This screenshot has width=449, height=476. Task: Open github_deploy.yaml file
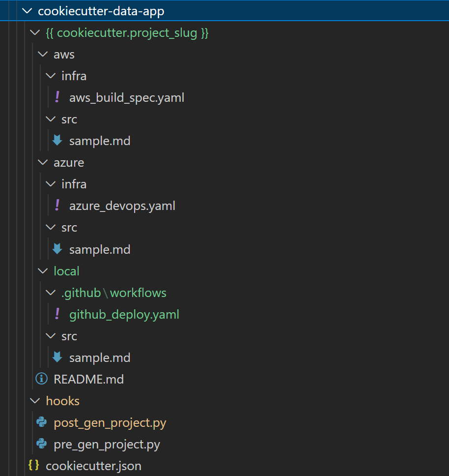click(x=124, y=315)
